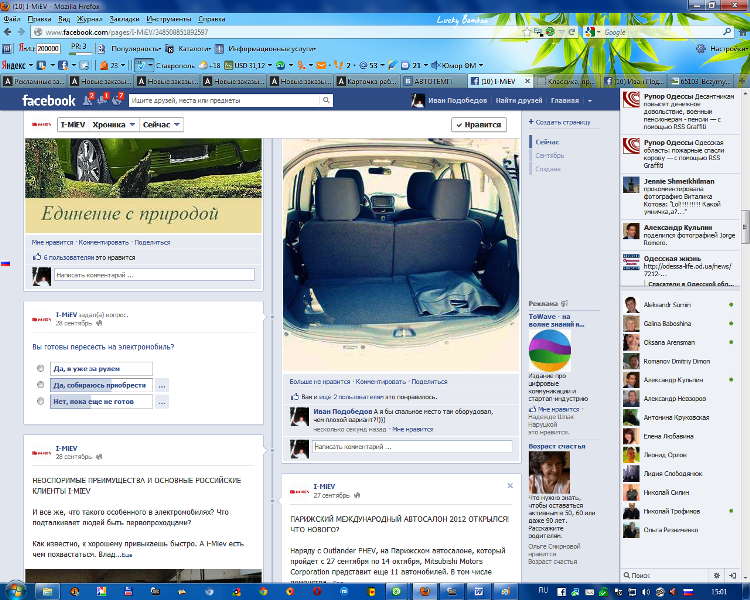Switch to the АВТОТЕМП tab

coord(432,81)
